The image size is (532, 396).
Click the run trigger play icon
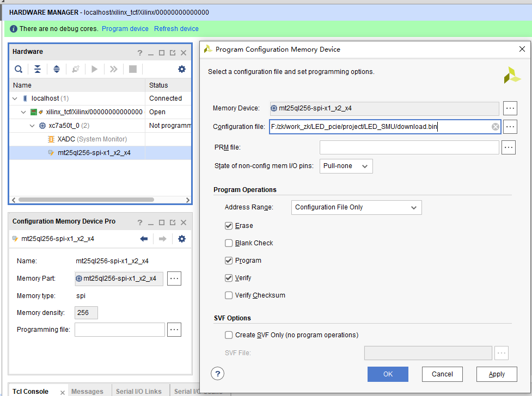(x=94, y=69)
